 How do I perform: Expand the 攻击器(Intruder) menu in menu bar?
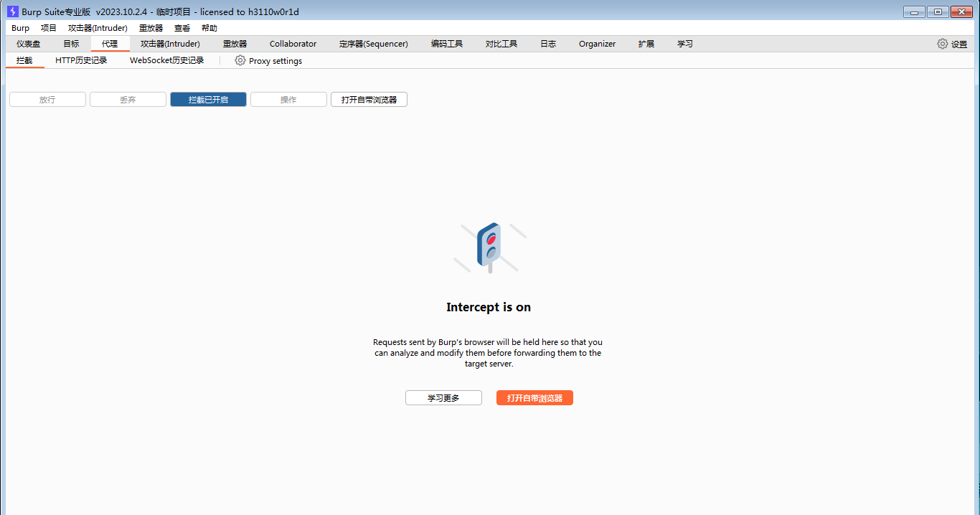point(98,28)
